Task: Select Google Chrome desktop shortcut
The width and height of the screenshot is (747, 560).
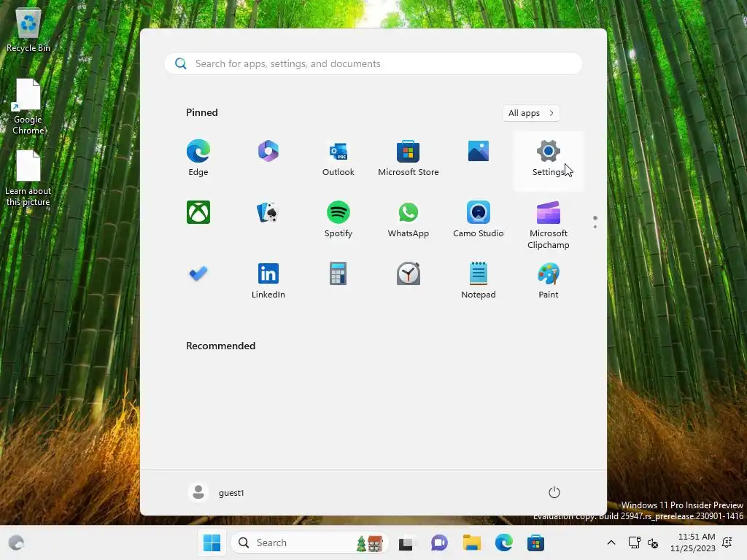Action: pyautogui.click(x=28, y=106)
